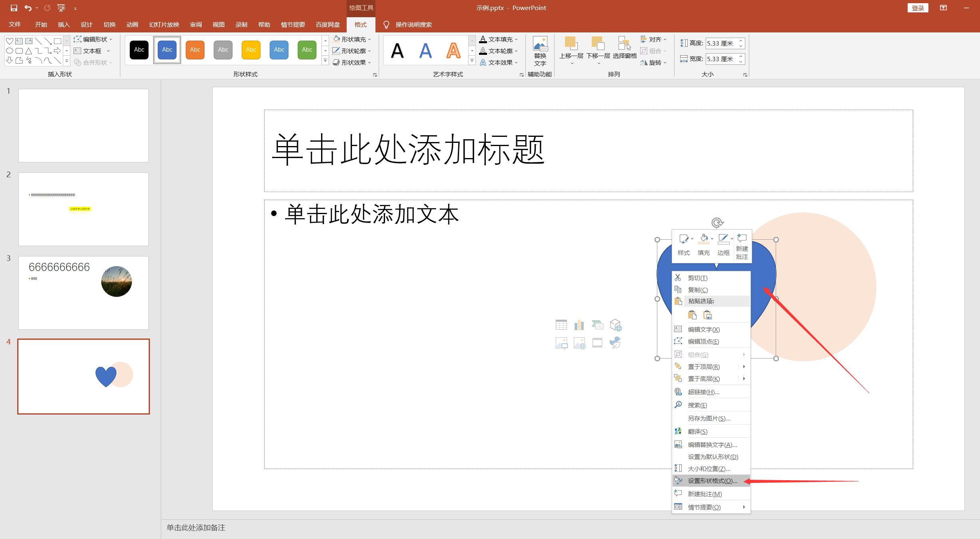980x539 pixels.
Task: Click the insert 3D model placeholder icon
Action: click(x=616, y=325)
